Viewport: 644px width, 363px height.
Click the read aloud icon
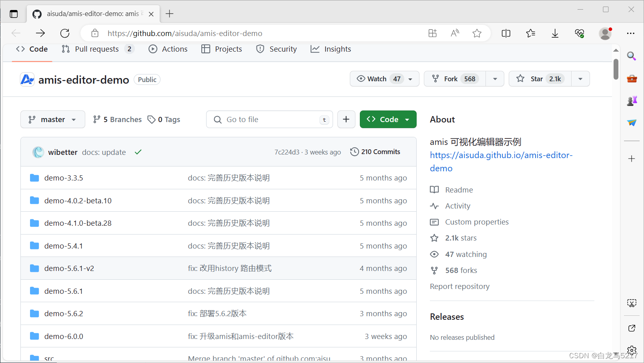click(x=455, y=33)
